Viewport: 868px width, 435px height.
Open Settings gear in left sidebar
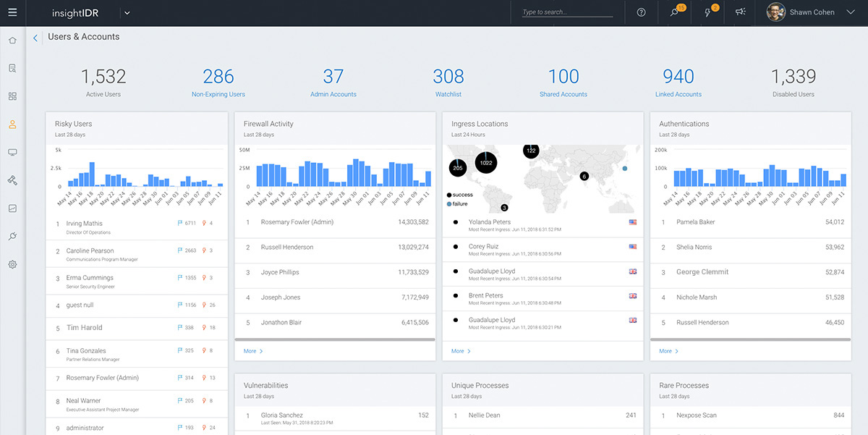coord(12,264)
